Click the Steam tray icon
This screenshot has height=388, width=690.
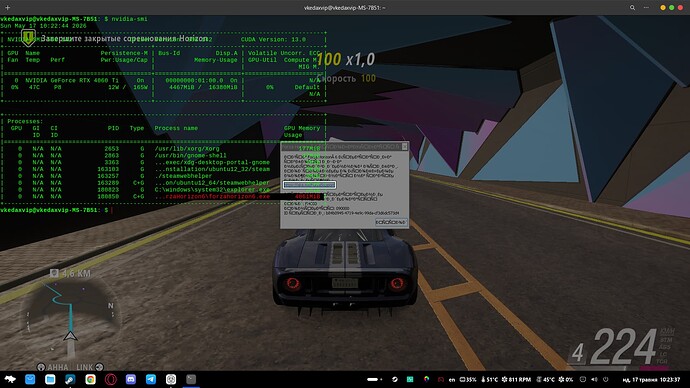[395, 379]
